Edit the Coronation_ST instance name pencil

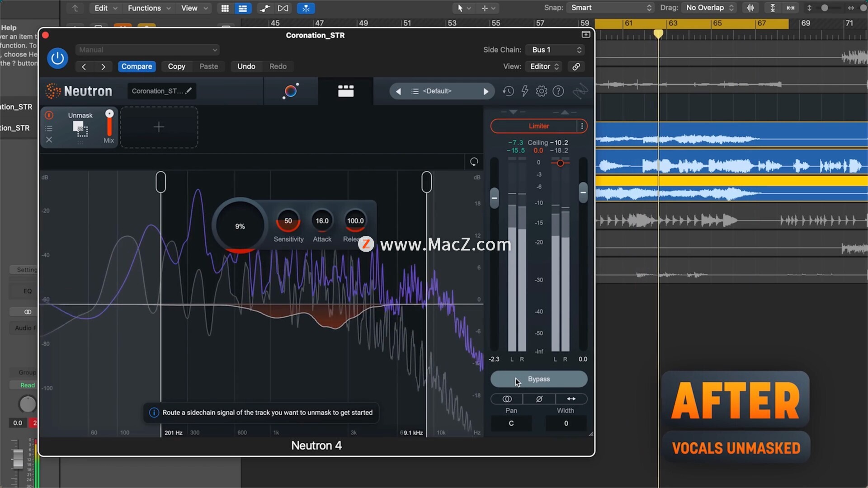pos(189,91)
